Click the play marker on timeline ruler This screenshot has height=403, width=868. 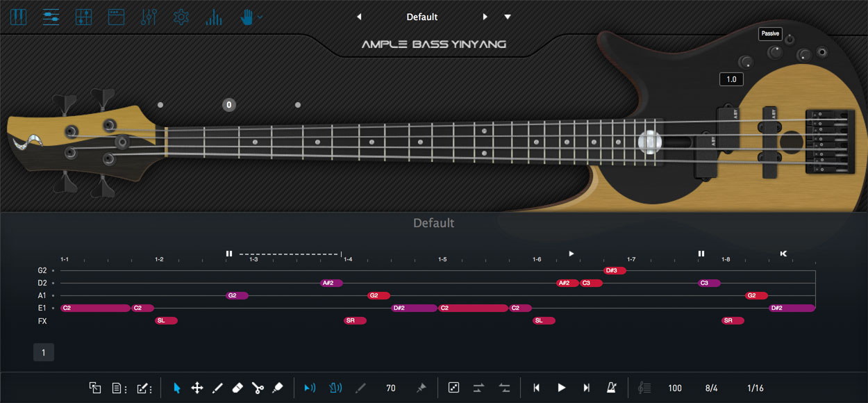(571, 254)
